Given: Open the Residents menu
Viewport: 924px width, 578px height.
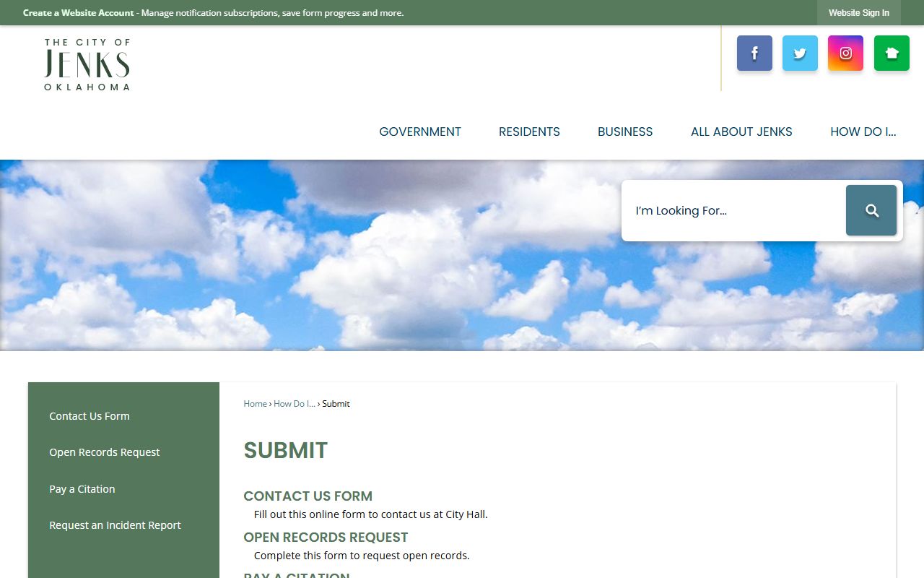Looking at the screenshot, I should pos(529,131).
